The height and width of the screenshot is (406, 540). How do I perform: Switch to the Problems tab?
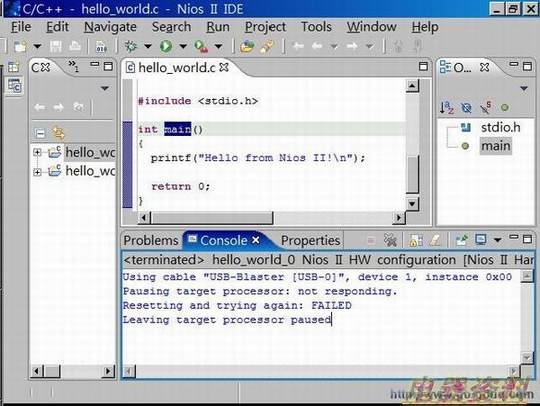coord(151,240)
